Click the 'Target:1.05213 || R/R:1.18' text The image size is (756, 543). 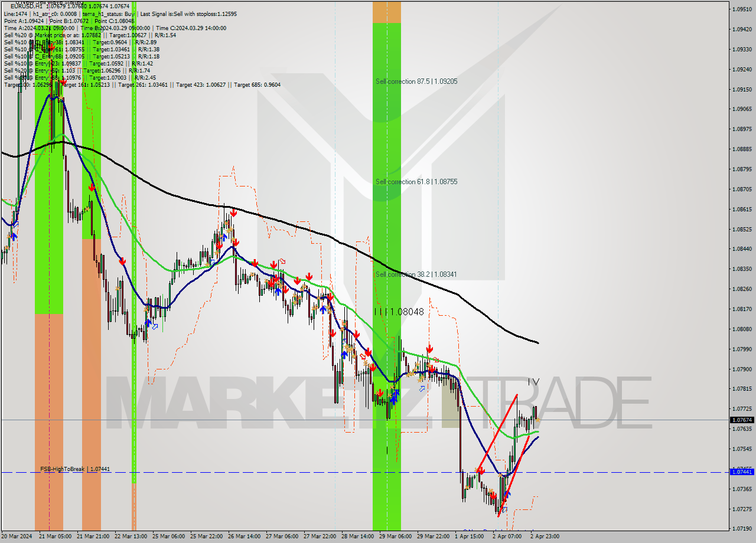(x=126, y=56)
